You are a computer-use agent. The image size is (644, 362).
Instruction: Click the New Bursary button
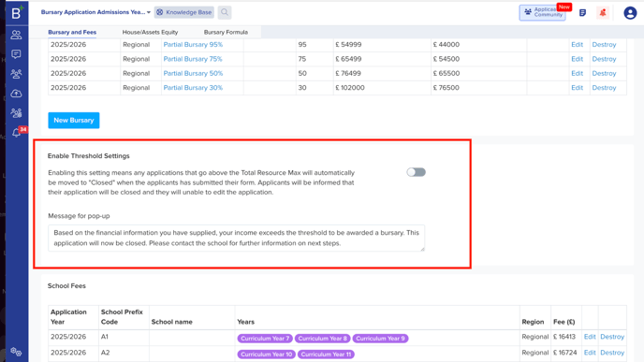pyautogui.click(x=74, y=121)
